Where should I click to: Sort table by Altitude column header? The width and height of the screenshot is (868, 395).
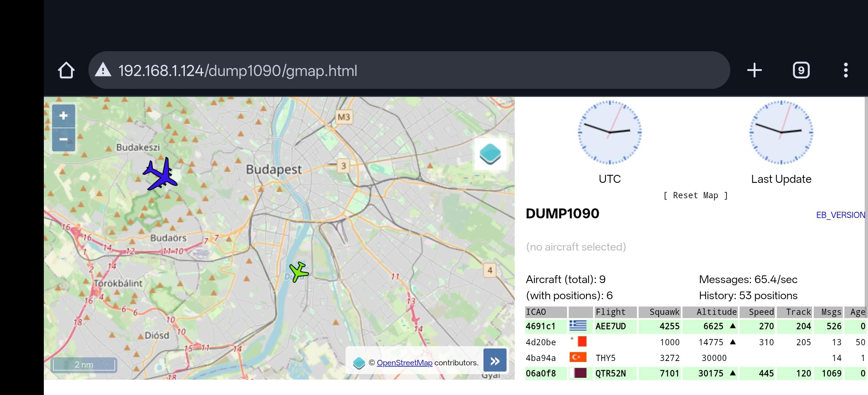[x=716, y=312]
